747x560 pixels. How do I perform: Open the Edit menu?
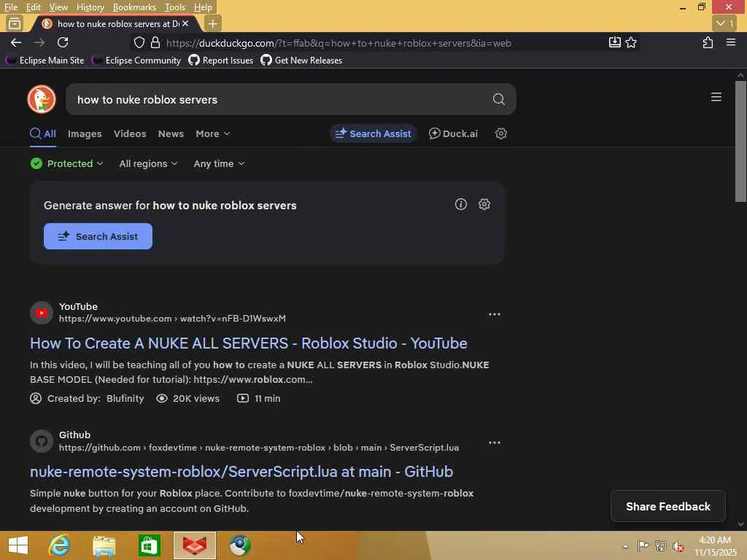(x=33, y=7)
